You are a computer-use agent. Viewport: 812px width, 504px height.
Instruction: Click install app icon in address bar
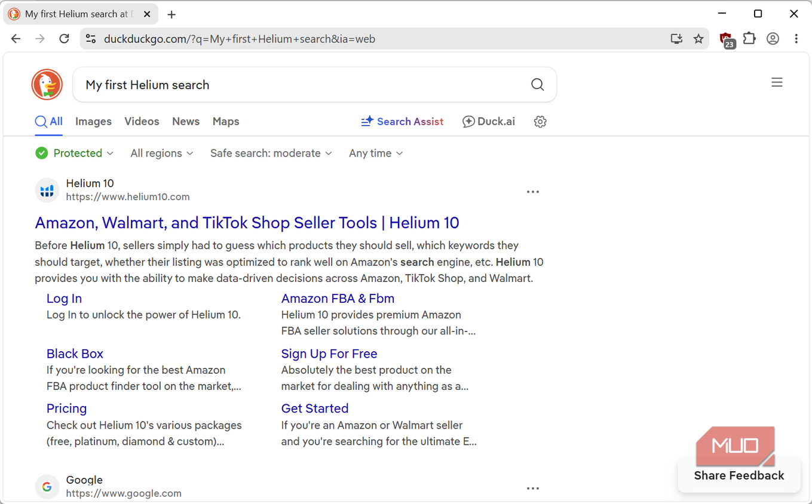coord(676,39)
